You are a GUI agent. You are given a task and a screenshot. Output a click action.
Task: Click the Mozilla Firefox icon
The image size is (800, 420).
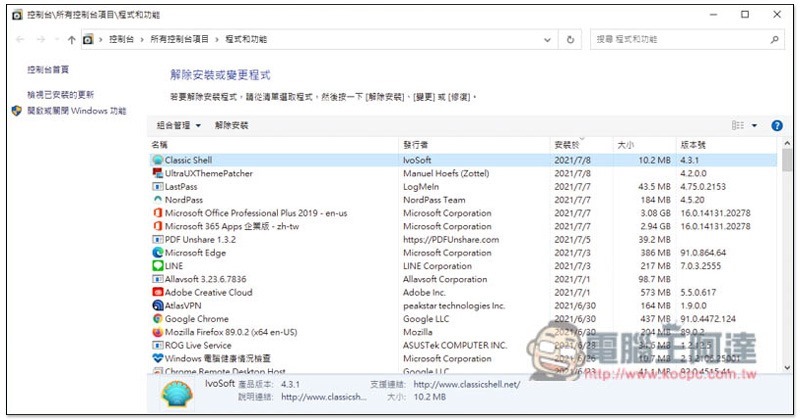158,333
